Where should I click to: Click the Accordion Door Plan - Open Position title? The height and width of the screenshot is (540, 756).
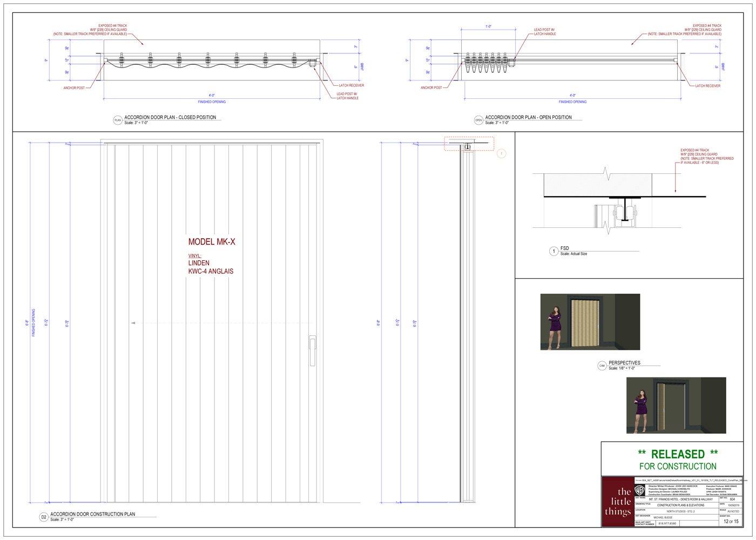(528, 117)
